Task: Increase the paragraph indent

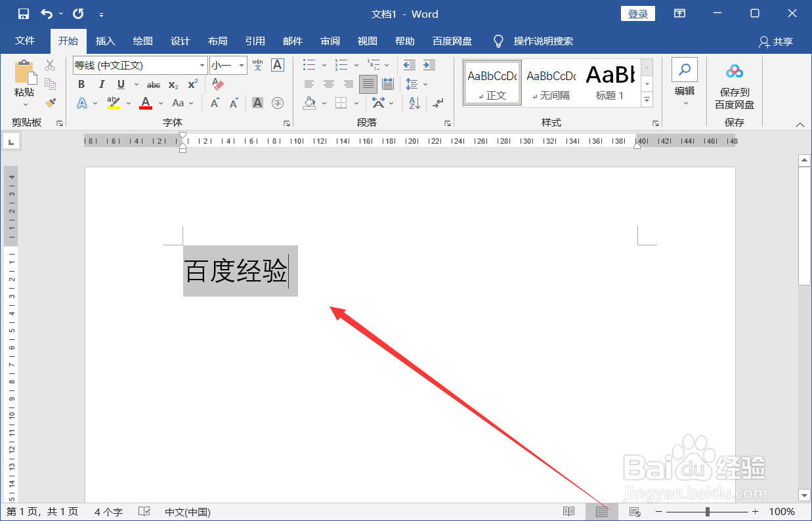Action: tap(429, 65)
